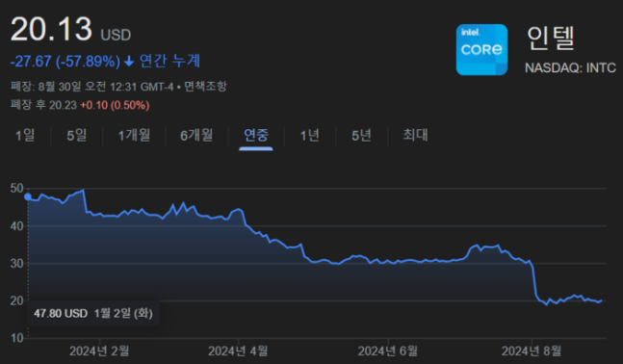
Task: Click the 30 y-axis value
Action: (17, 264)
